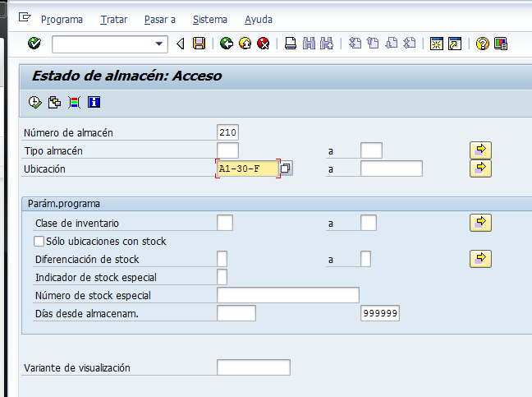Image resolution: width=532 pixels, height=397 pixels.
Task: Click the Variante de visualización input field
Action: click(253, 367)
